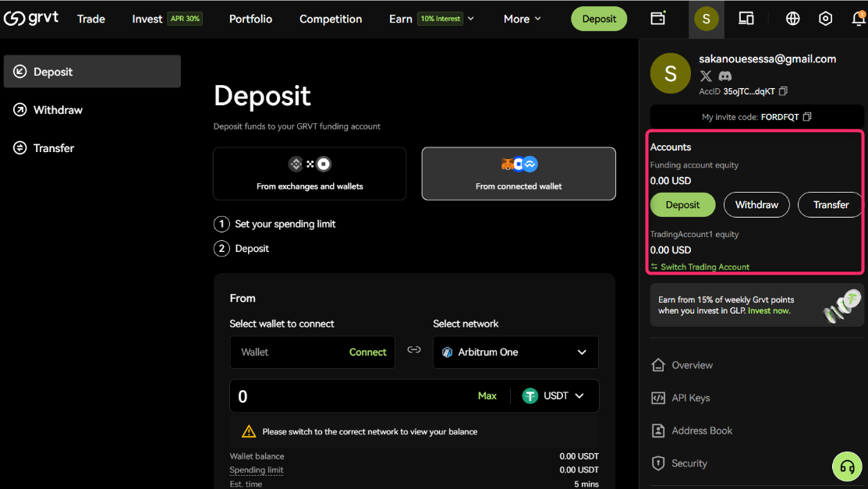Expand the More menu in navbar

(x=522, y=19)
